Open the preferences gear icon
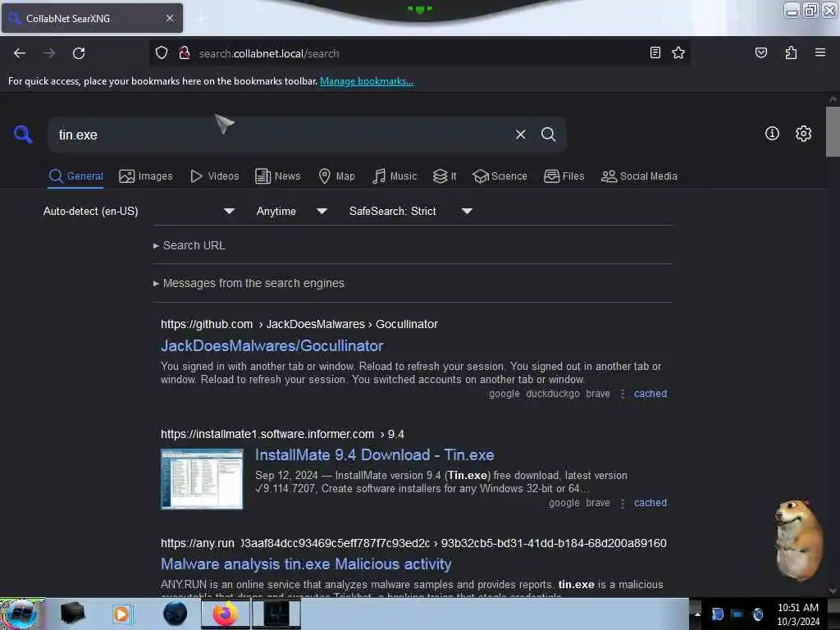This screenshot has height=630, width=840. (803, 134)
